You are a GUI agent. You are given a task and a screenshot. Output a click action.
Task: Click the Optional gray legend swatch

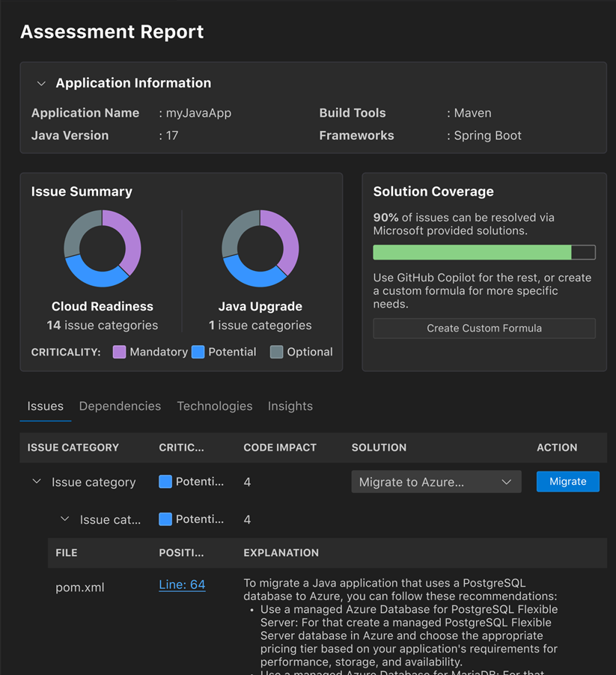[277, 352]
